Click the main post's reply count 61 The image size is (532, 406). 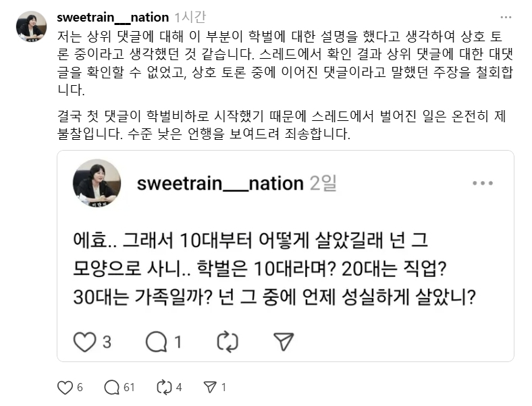point(128,387)
